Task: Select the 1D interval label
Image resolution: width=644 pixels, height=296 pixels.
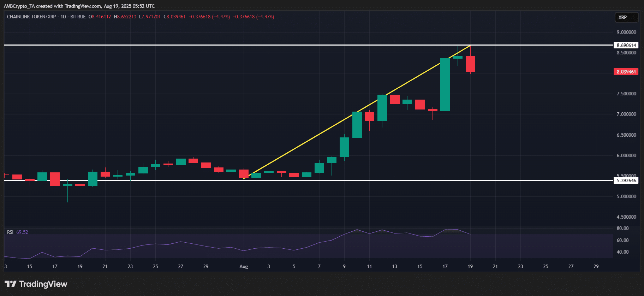Action: [63, 17]
